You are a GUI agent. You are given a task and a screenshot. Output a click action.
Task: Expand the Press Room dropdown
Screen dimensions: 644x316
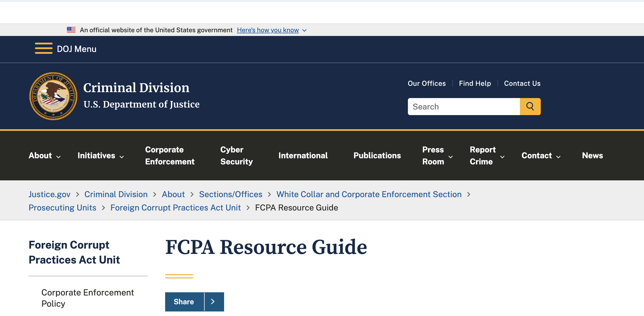coord(438,156)
